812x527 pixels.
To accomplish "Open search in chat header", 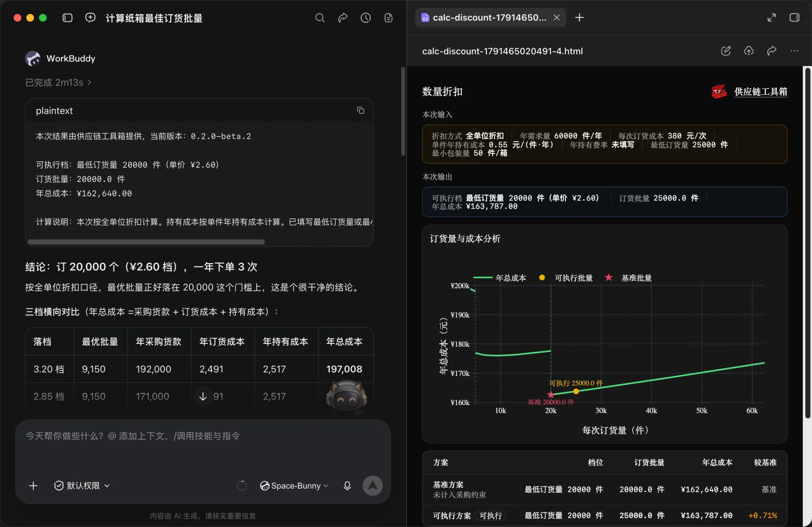I will [x=320, y=18].
